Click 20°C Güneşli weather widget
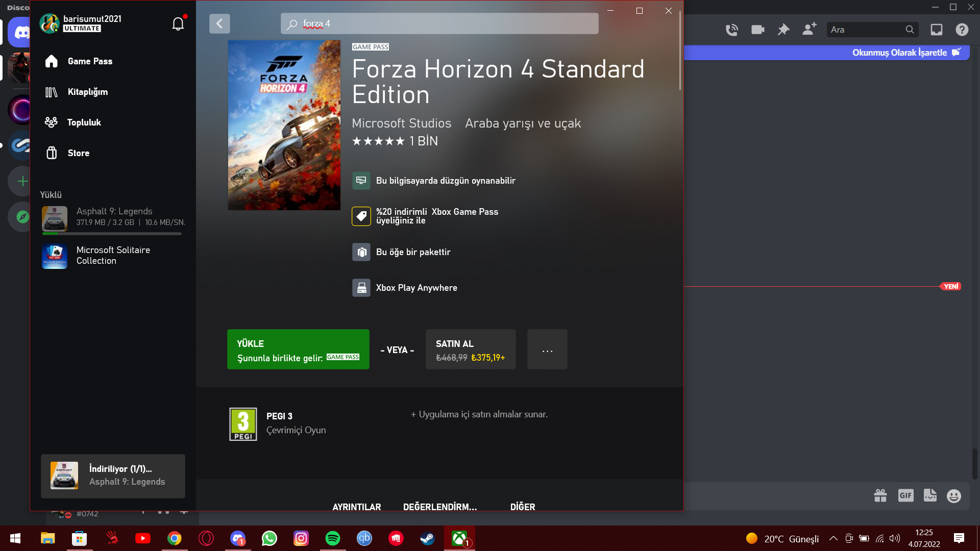Image resolution: width=980 pixels, height=551 pixels. pos(782,539)
